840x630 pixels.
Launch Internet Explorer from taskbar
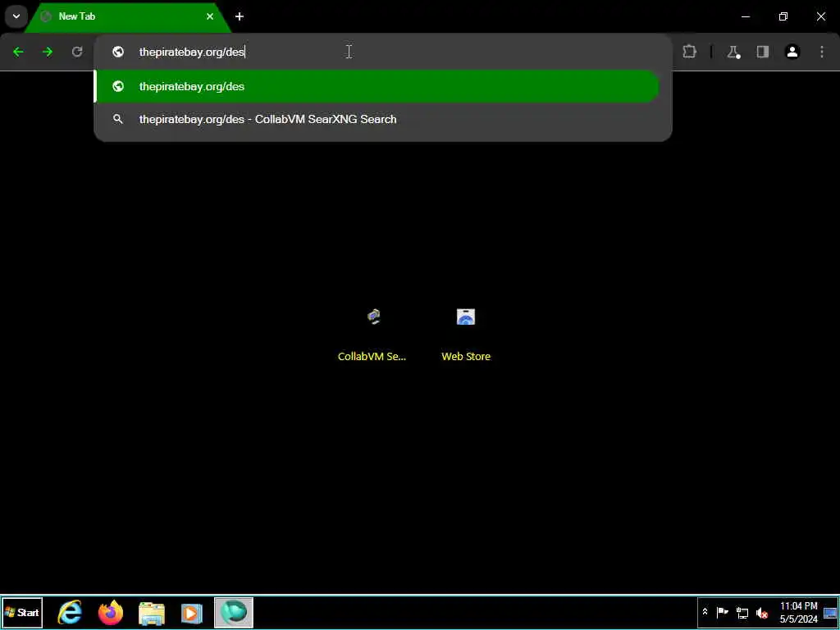point(70,612)
